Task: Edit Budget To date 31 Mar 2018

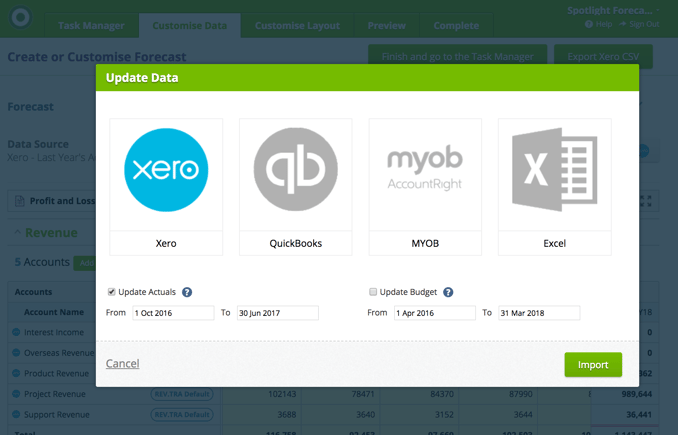Action: click(x=539, y=313)
